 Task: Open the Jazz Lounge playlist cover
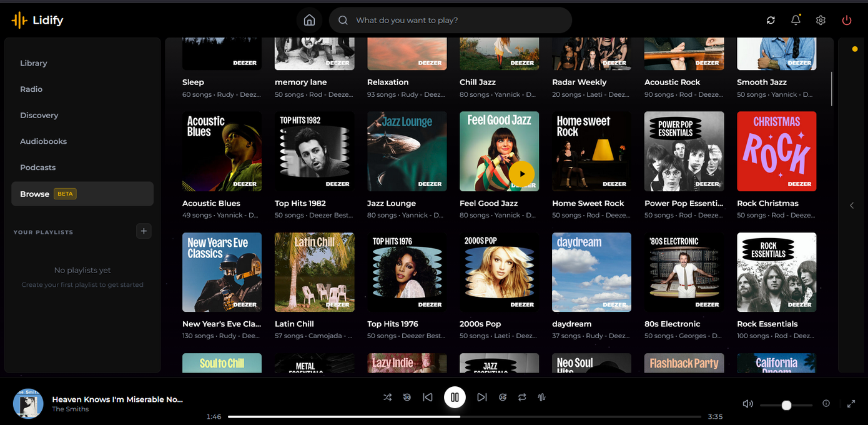tap(407, 151)
